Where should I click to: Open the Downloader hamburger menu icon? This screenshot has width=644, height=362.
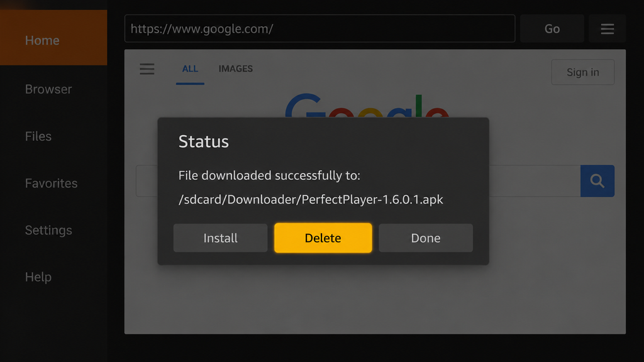pyautogui.click(x=607, y=28)
